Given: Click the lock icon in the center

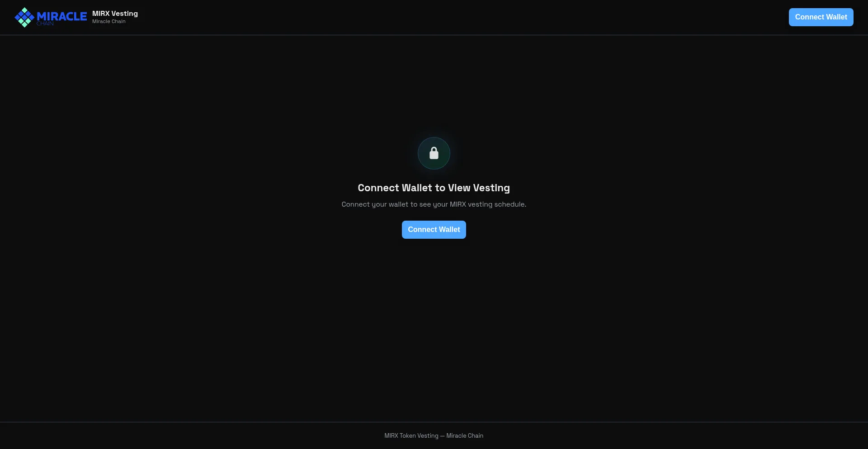Looking at the screenshot, I should click(x=434, y=153).
